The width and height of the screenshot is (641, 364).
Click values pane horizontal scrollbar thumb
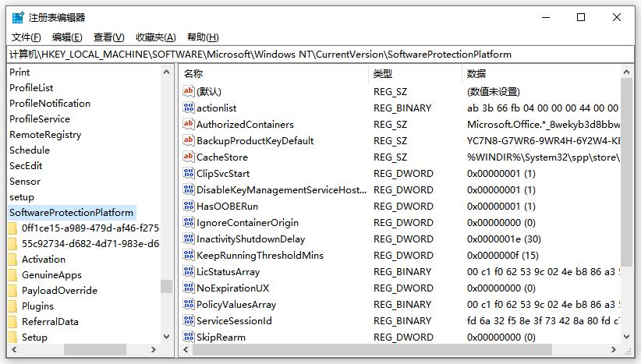[372, 350]
